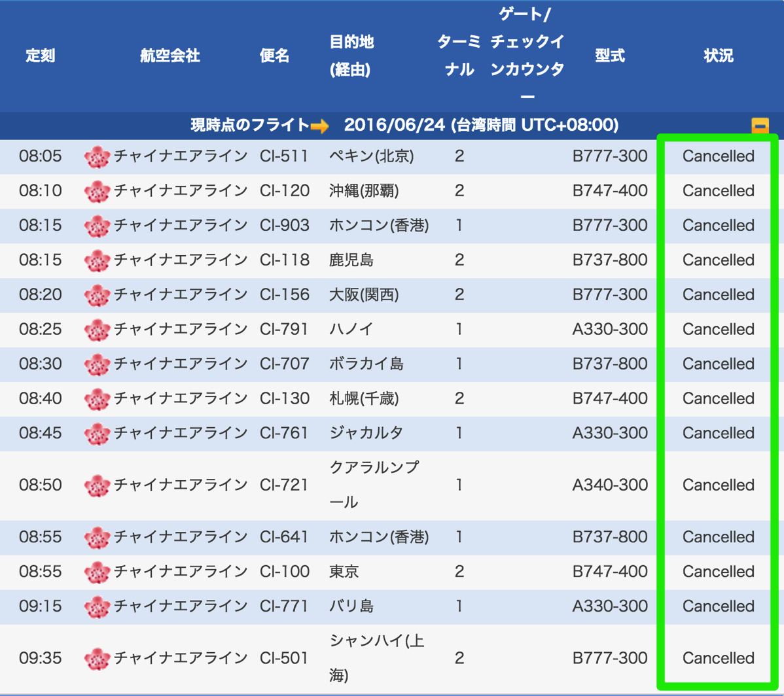Image resolution: width=784 pixels, height=696 pixels.
Task: Click the airline logo for flight CI-791
Action: click(x=97, y=330)
